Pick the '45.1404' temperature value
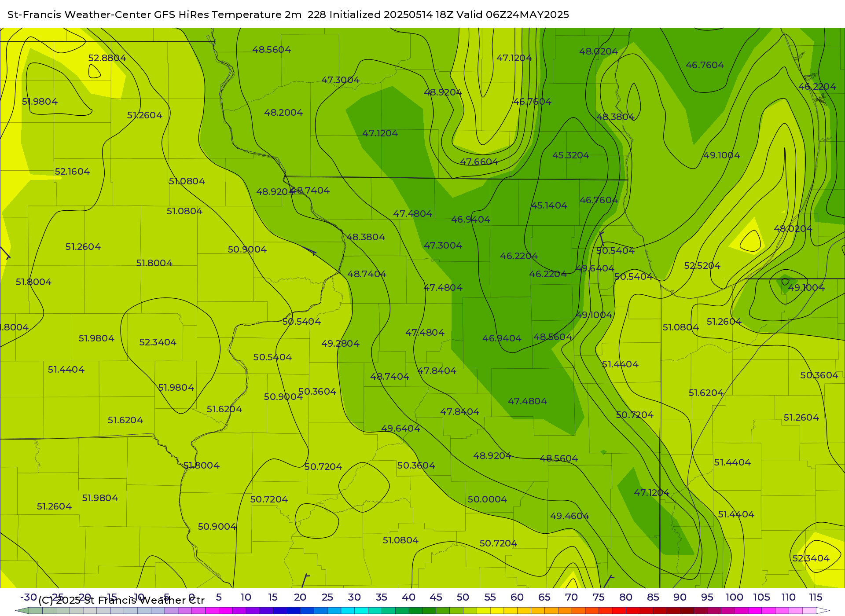 click(x=549, y=205)
